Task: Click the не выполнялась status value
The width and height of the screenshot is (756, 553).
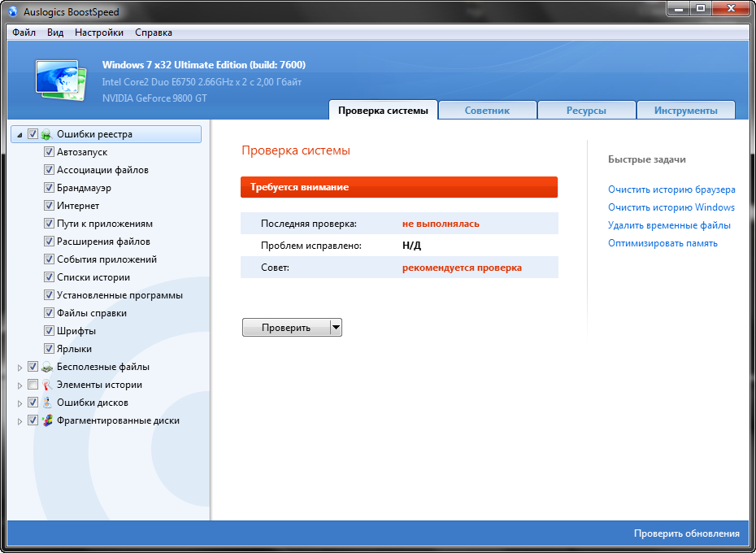Action: (441, 224)
